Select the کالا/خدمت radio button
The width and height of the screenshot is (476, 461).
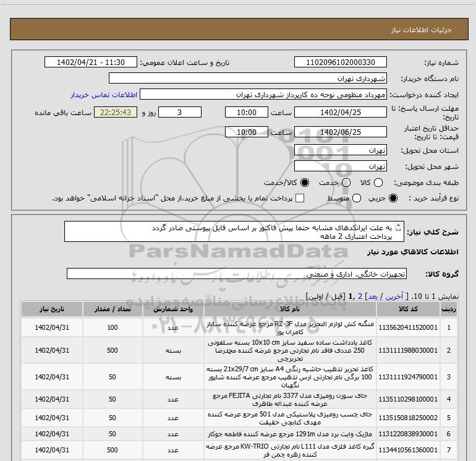305,183
